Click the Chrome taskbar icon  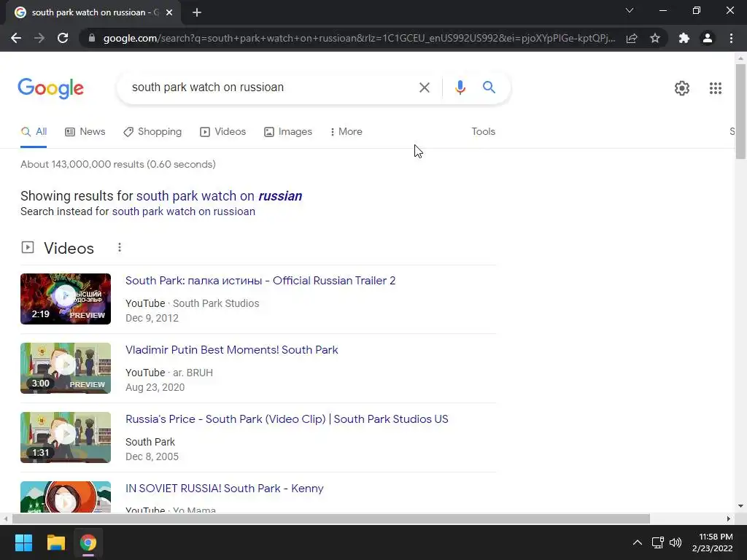coord(88,542)
